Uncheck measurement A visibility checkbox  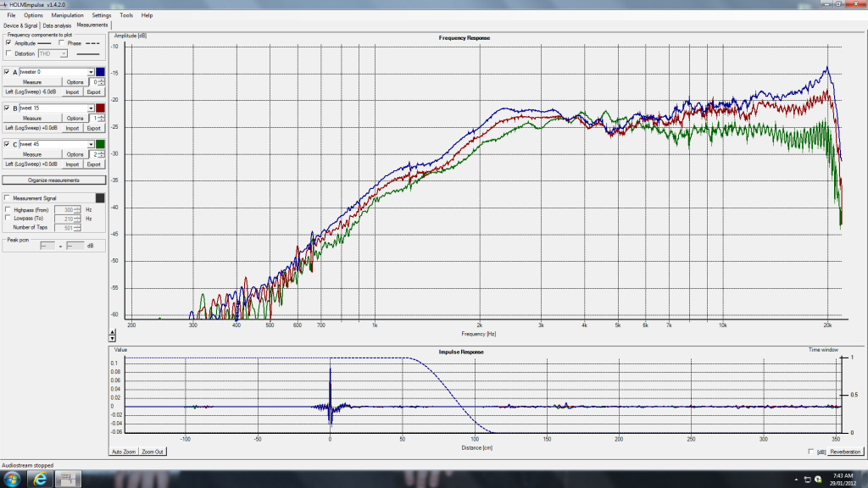pos(7,72)
